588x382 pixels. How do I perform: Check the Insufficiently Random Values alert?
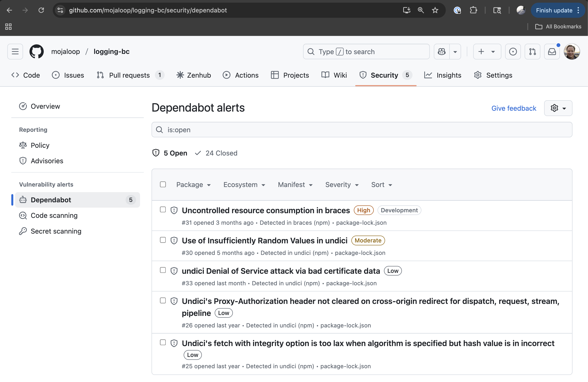163,240
